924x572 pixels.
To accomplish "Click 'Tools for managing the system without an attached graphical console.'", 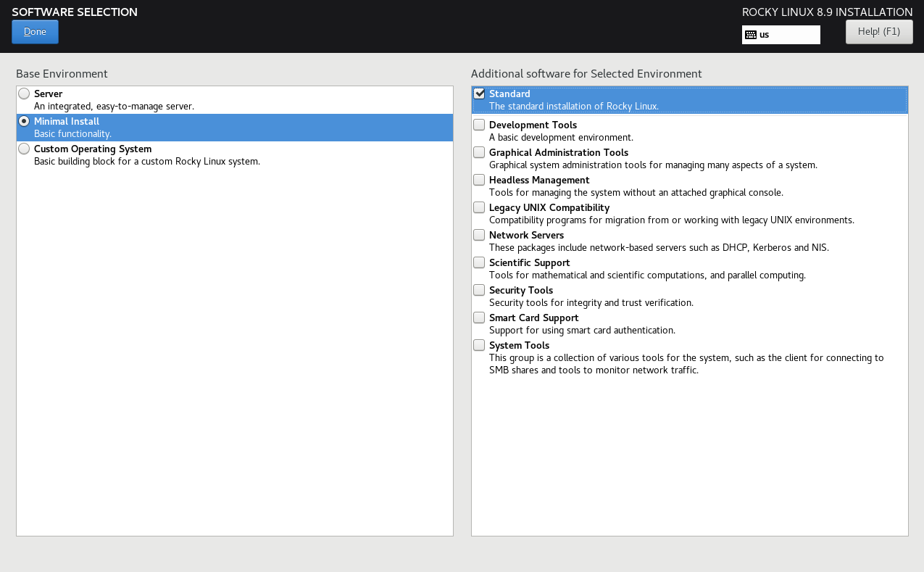I will pos(636,193).
